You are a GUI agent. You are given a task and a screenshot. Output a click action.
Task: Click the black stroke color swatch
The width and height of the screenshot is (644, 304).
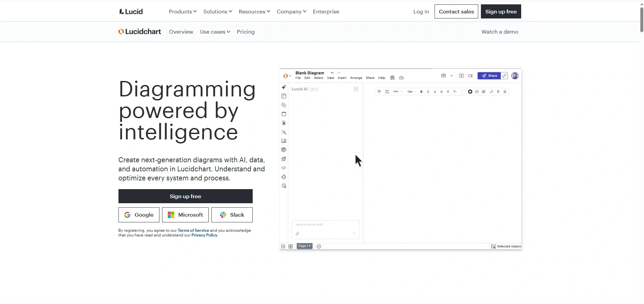(470, 91)
